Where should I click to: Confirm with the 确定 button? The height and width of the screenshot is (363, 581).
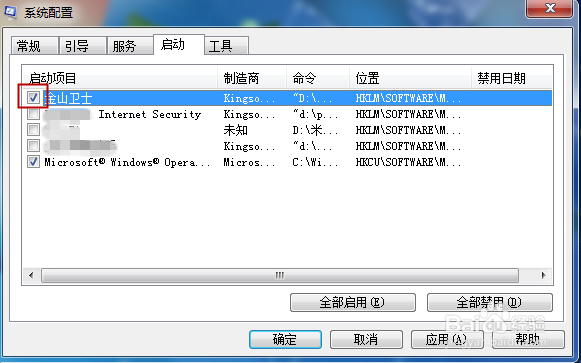[285, 339]
